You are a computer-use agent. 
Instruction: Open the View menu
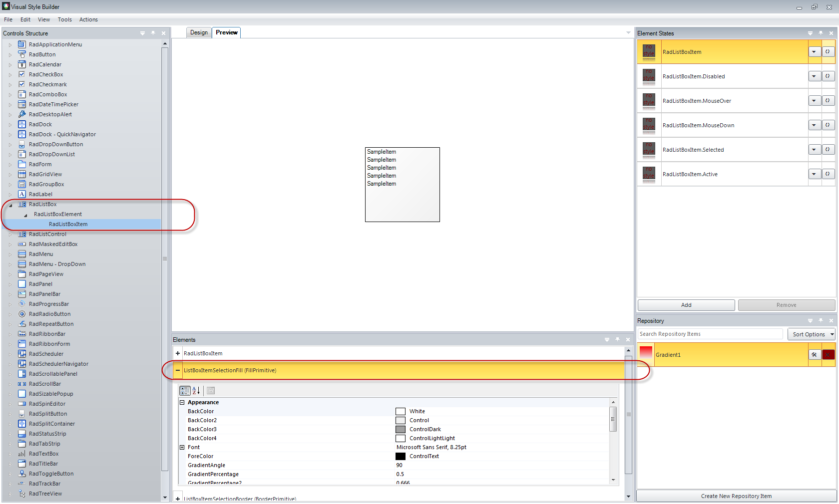click(44, 19)
